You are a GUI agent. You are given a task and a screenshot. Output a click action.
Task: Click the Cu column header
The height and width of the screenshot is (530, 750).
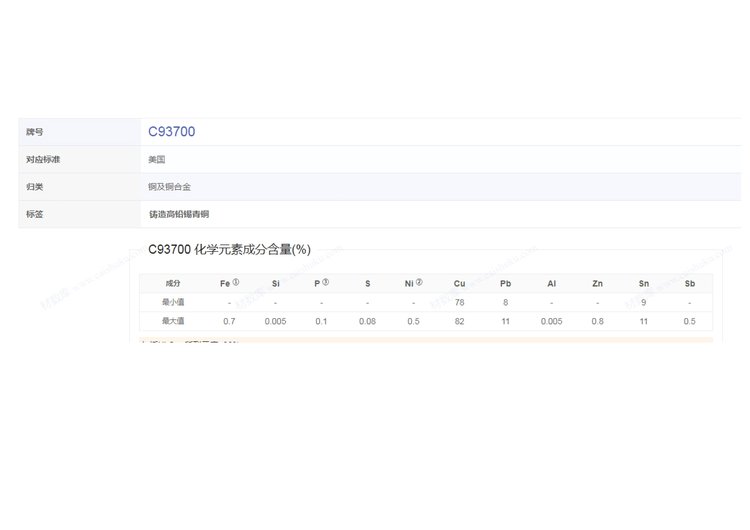tap(459, 284)
